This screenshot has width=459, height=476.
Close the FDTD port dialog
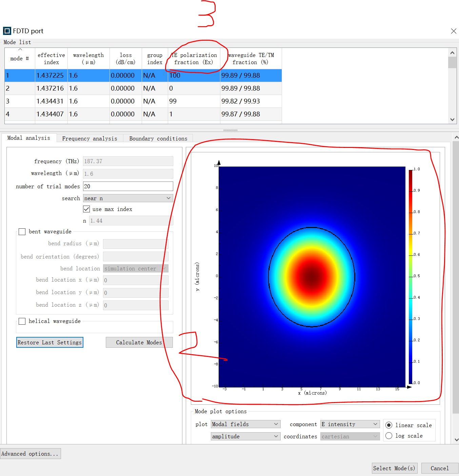point(454,31)
